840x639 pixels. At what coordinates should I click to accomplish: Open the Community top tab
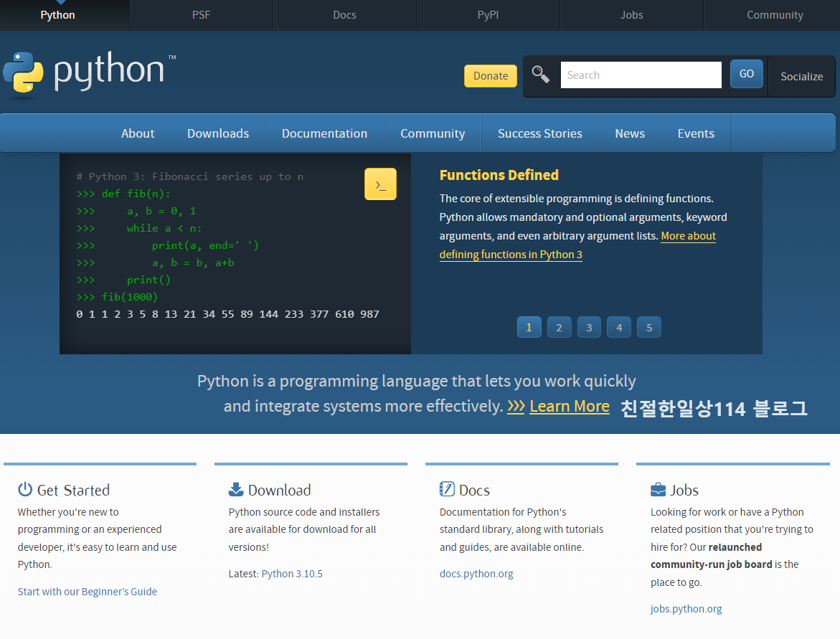coord(775,15)
